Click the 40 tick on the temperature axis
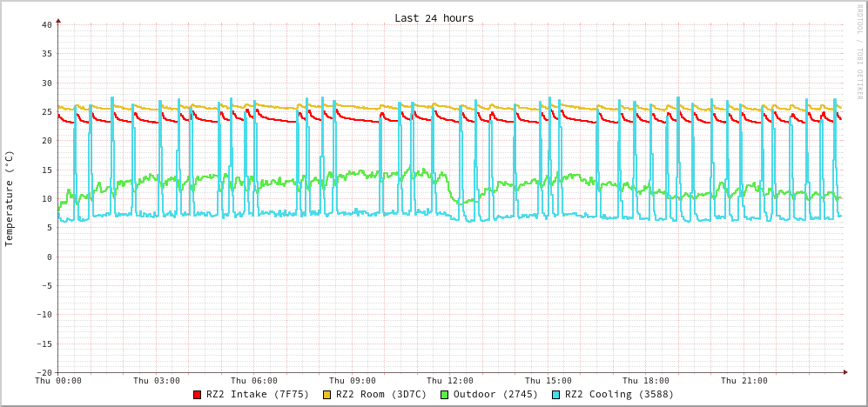This screenshot has height=407, width=868. pos(46,24)
